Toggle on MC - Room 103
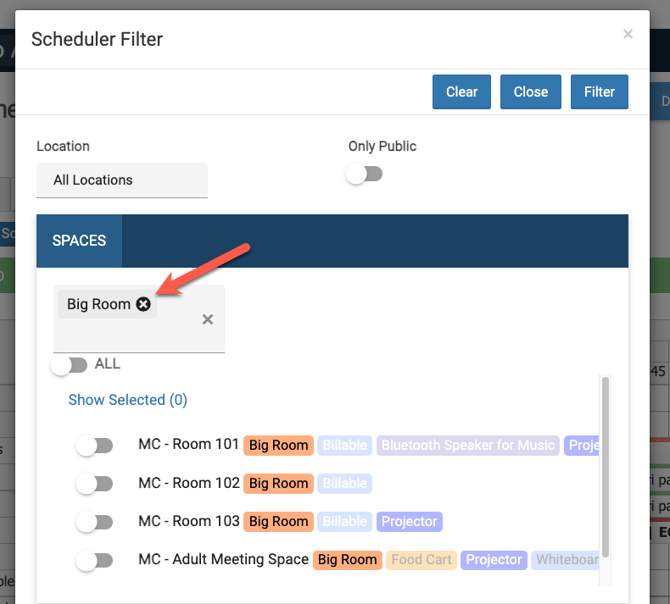Viewport: 670px width, 604px height. [x=95, y=522]
